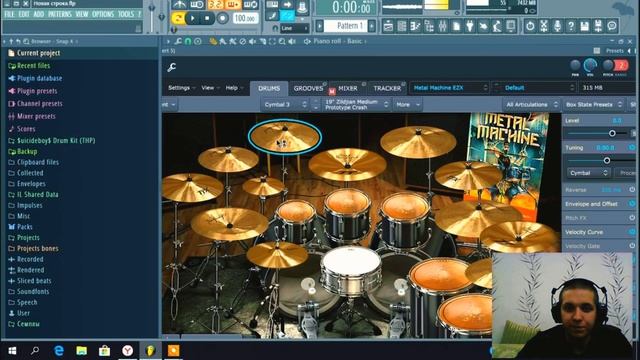Toggle Envelope and Offset power switch
Screen dimensions: 640x360
(632, 204)
